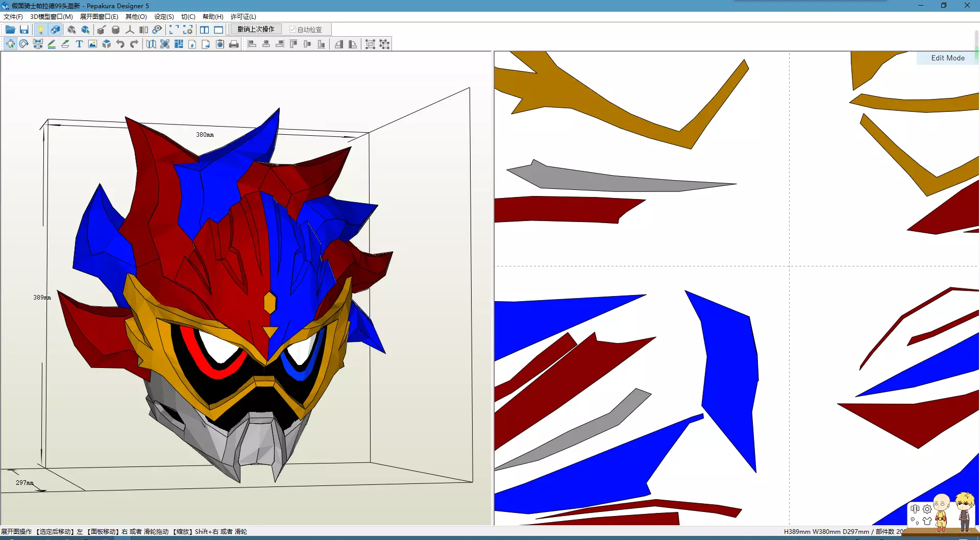Click the printer icon
Image resolution: width=980 pixels, height=540 pixels.
234,44
